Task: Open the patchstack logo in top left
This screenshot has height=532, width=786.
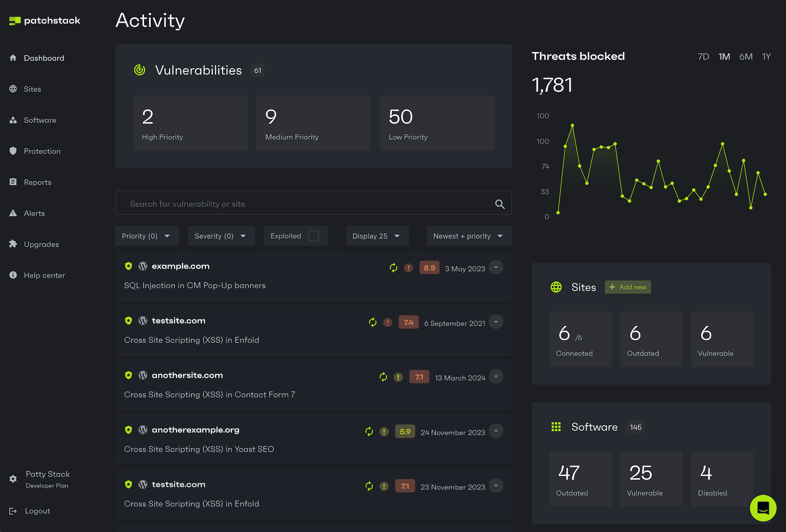Action: coord(44,20)
